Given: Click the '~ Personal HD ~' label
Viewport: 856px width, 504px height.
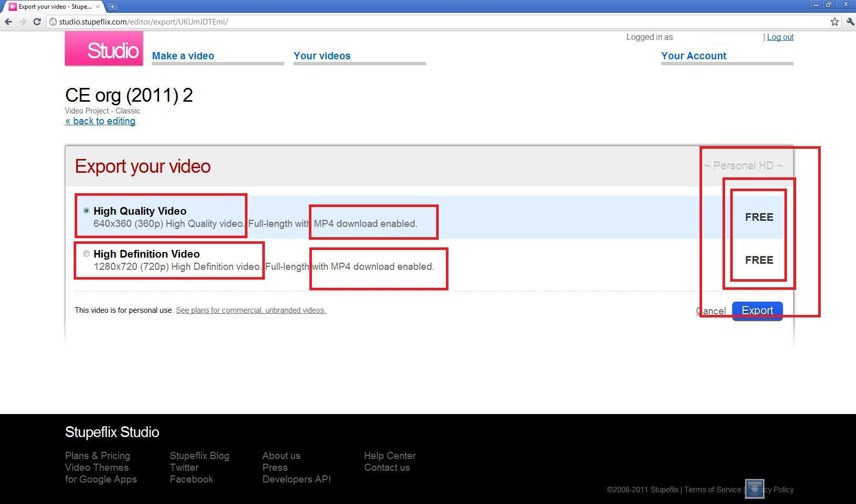Looking at the screenshot, I should coord(743,166).
